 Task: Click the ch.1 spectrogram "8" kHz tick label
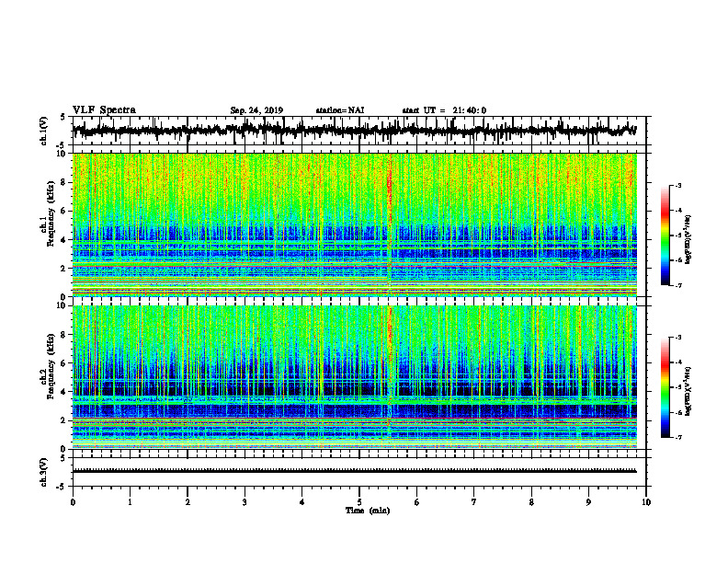[x=63, y=182]
